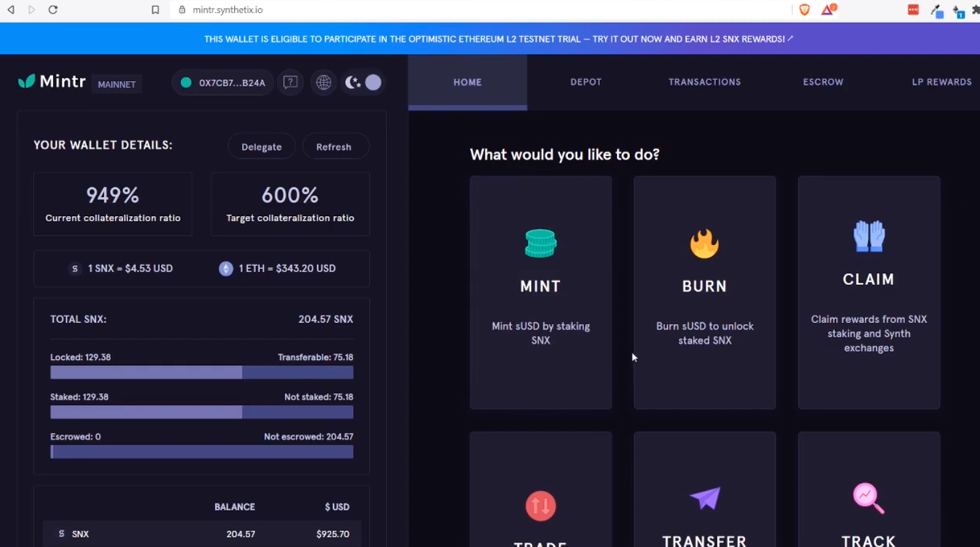
Task: Open the ESCROW tab
Action: [823, 82]
